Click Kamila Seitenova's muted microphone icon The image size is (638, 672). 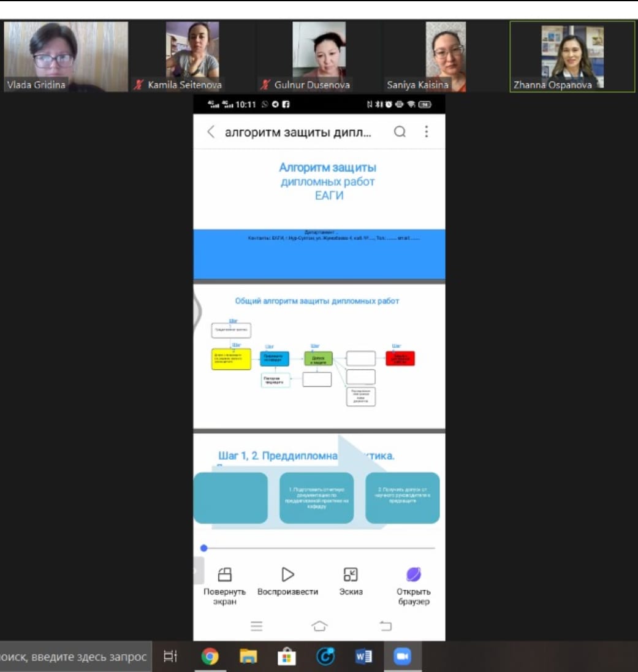139,85
